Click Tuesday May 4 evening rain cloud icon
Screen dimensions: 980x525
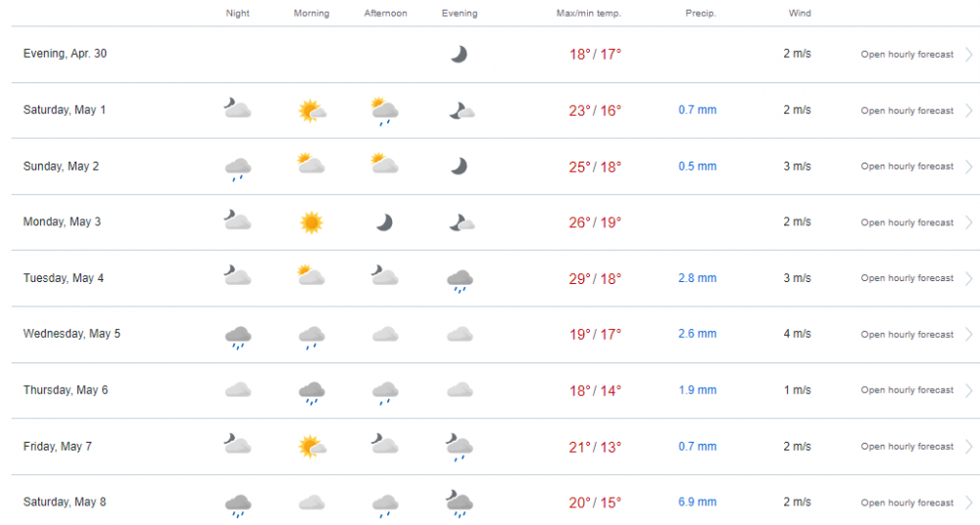point(459,280)
